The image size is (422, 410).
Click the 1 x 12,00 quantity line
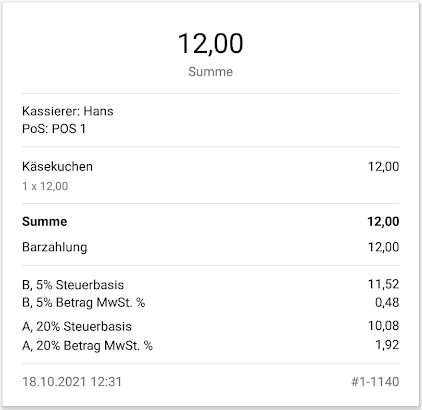pyautogui.click(x=45, y=186)
